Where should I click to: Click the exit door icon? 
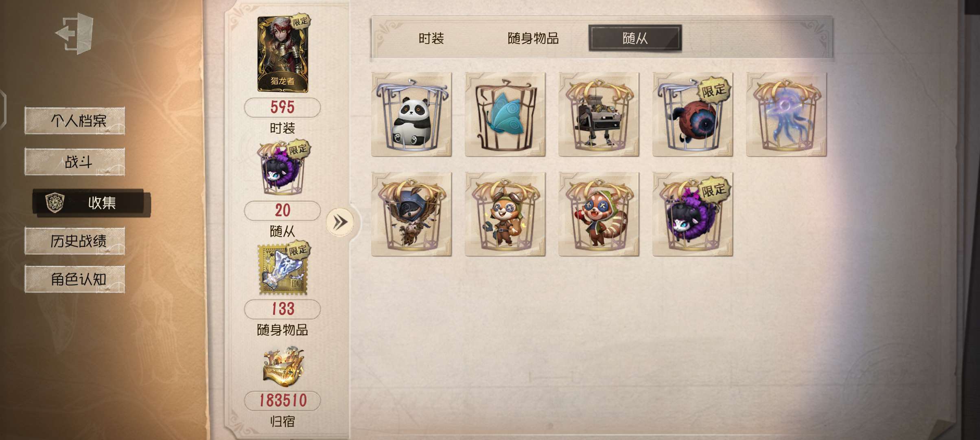coord(75,34)
